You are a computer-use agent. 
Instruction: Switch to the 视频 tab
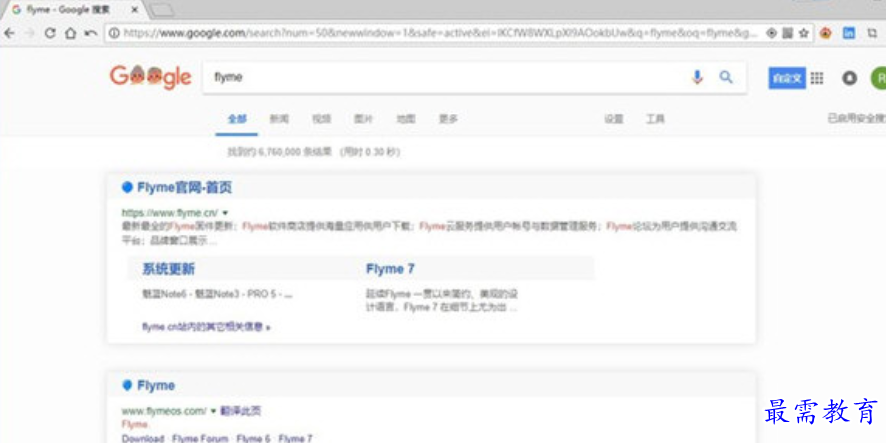pos(322,119)
